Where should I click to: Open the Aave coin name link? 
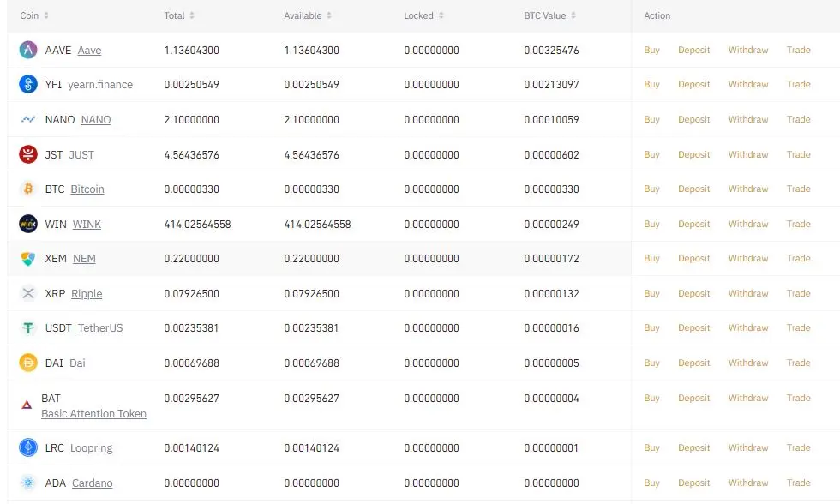89,51
